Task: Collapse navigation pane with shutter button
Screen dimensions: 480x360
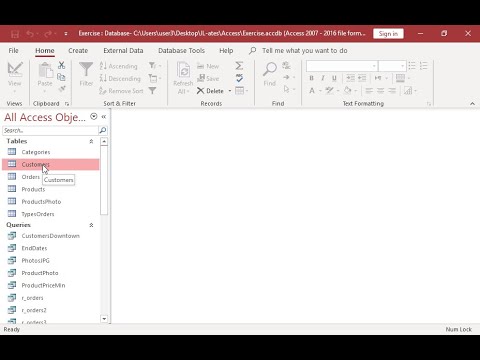Action: point(104,117)
